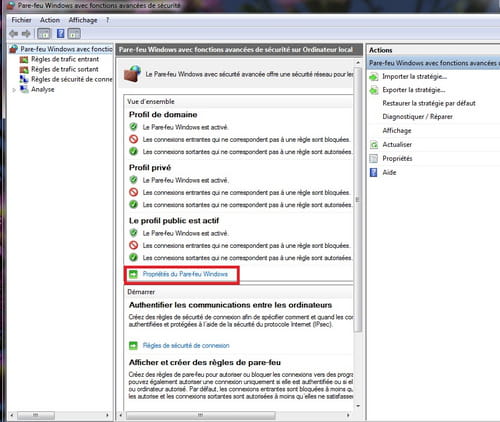Viewport: 500px width, 422px height.
Task: Click green arrow icon beside Règles de sécurité link
Action: coord(133,346)
